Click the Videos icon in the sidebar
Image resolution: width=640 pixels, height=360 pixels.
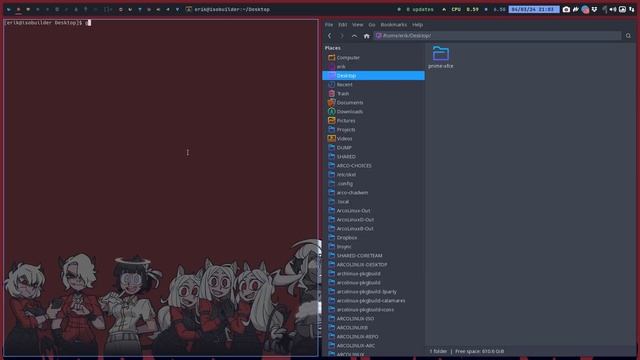pos(331,138)
